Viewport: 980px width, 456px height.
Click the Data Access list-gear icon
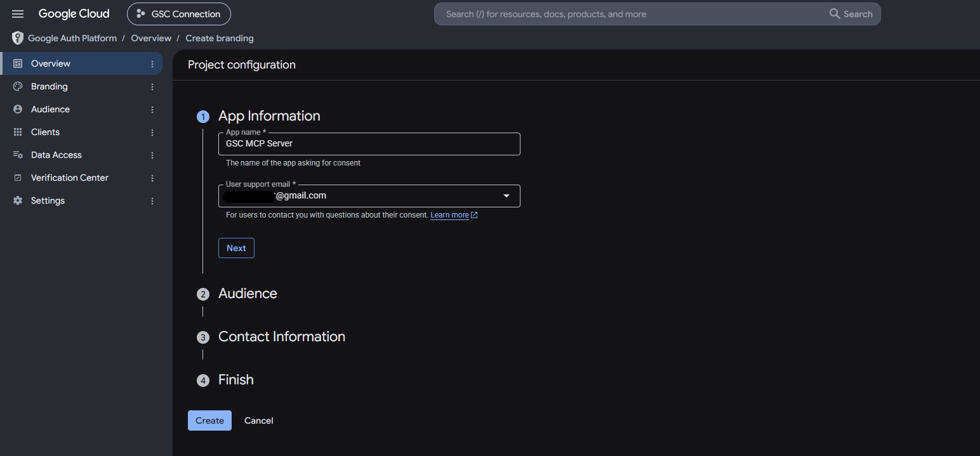(x=18, y=155)
